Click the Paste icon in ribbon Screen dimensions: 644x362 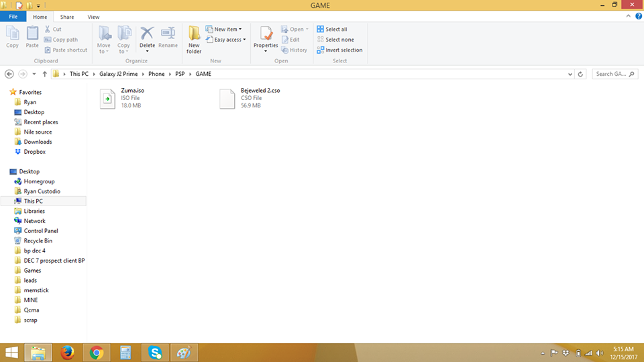32,33
